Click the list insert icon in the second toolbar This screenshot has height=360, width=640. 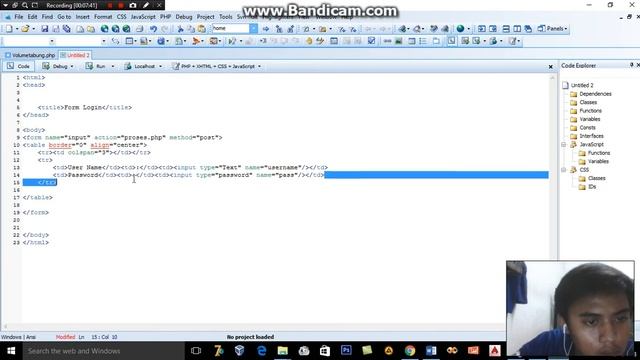[423, 41]
